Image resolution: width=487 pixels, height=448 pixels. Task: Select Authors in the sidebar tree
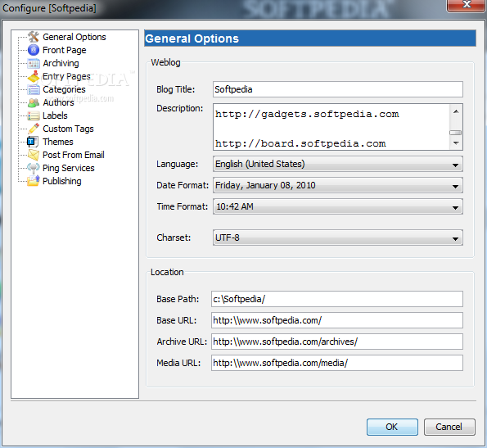pyautogui.click(x=58, y=102)
